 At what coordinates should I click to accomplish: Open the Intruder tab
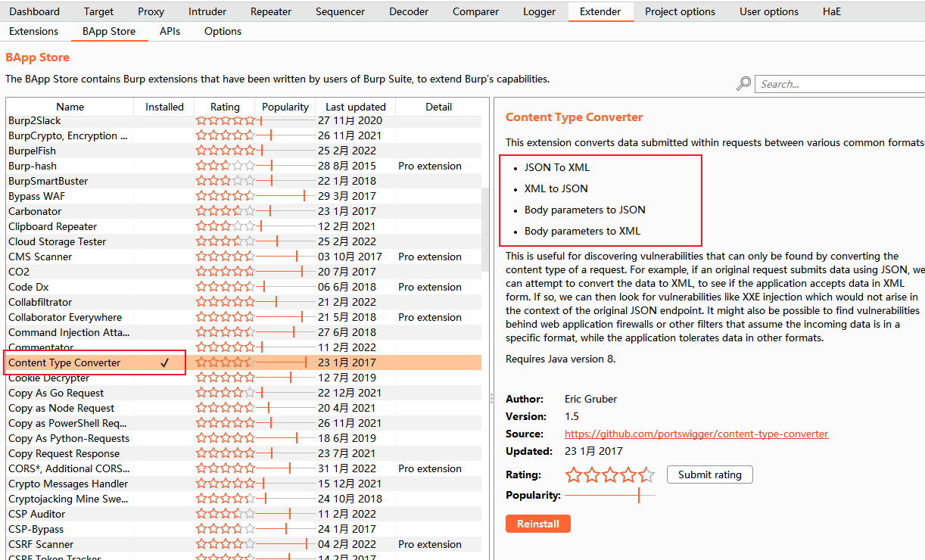click(207, 11)
